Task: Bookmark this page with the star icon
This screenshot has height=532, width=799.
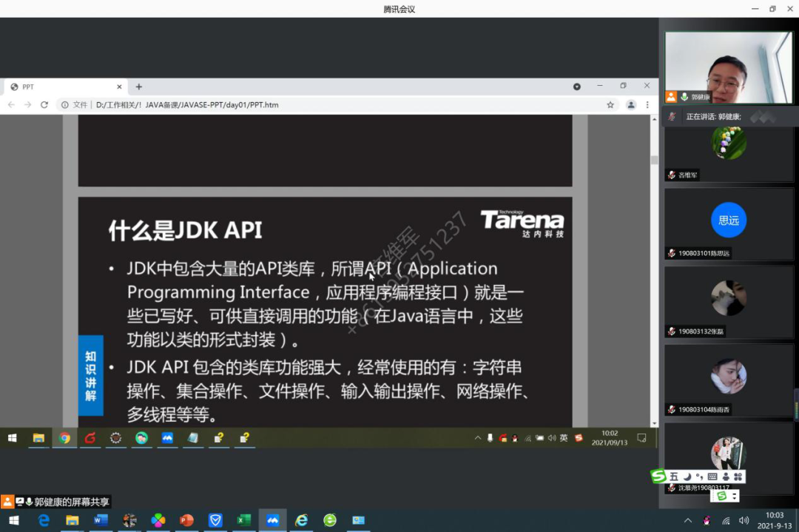Action: [610, 105]
